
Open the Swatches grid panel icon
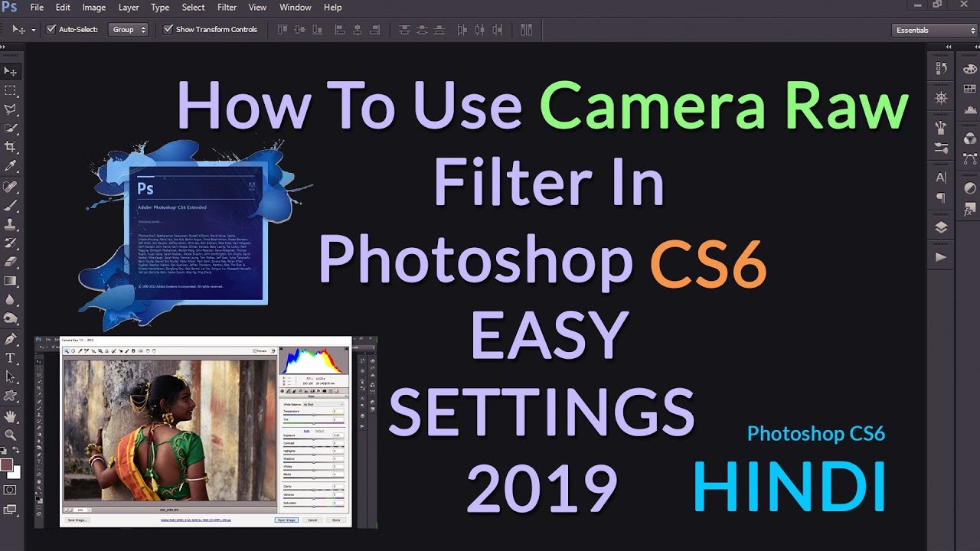click(x=970, y=90)
